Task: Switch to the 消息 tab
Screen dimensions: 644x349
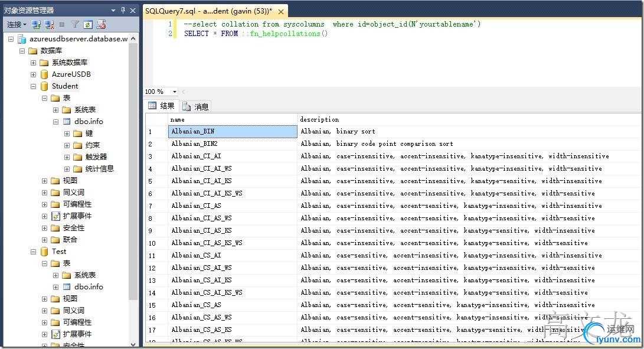Action: tap(196, 106)
